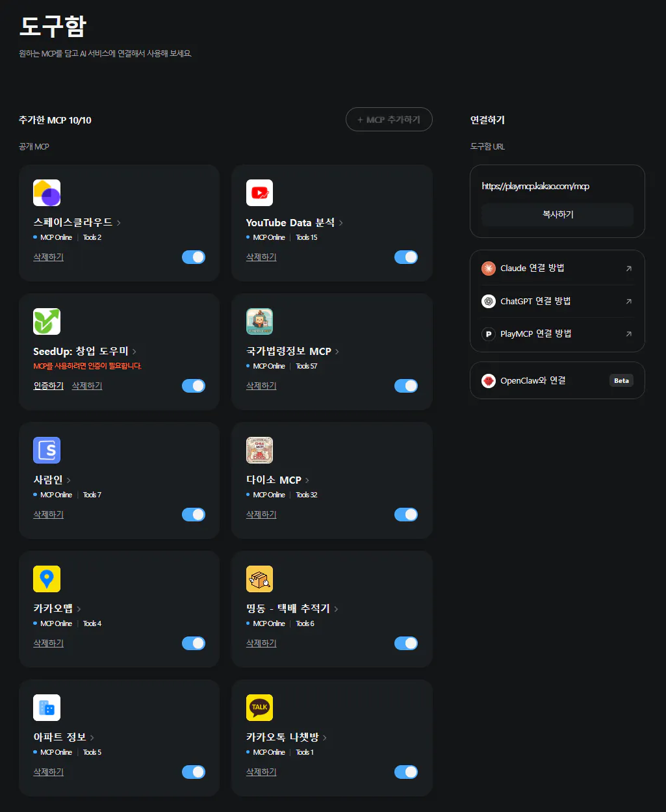
Task: Click external link arrow for Claude 연결 방법
Action: pyautogui.click(x=628, y=268)
